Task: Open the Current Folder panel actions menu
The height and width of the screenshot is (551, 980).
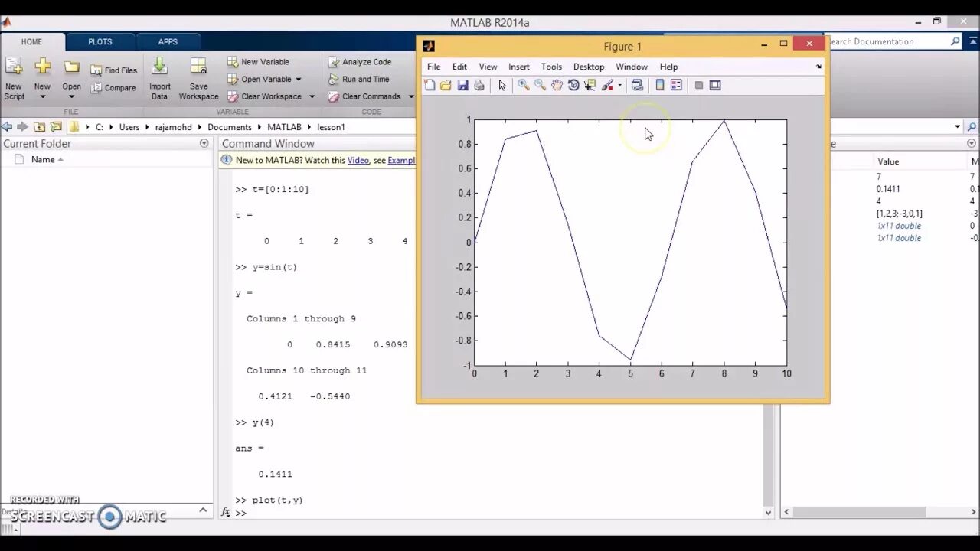Action: click(x=204, y=143)
